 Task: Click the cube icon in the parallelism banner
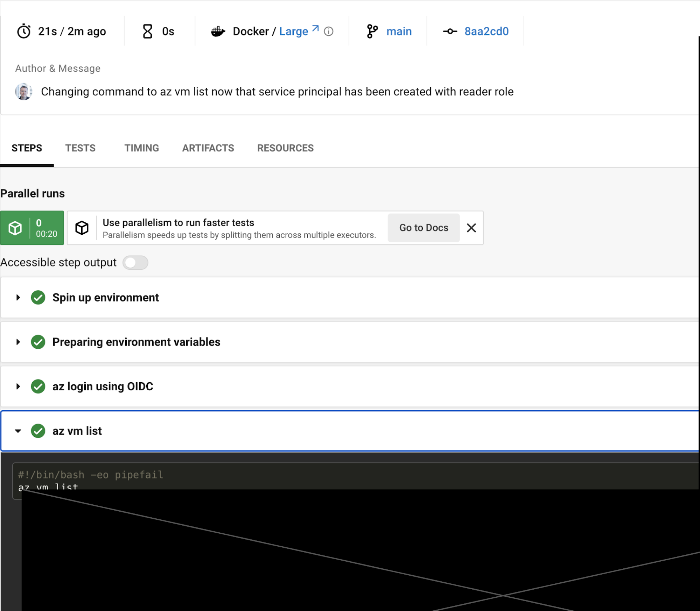(82, 228)
